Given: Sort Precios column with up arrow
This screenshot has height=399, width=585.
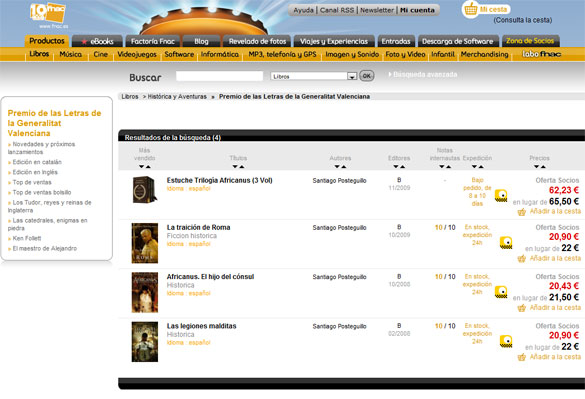Looking at the screenshot, I should [543, 166].
